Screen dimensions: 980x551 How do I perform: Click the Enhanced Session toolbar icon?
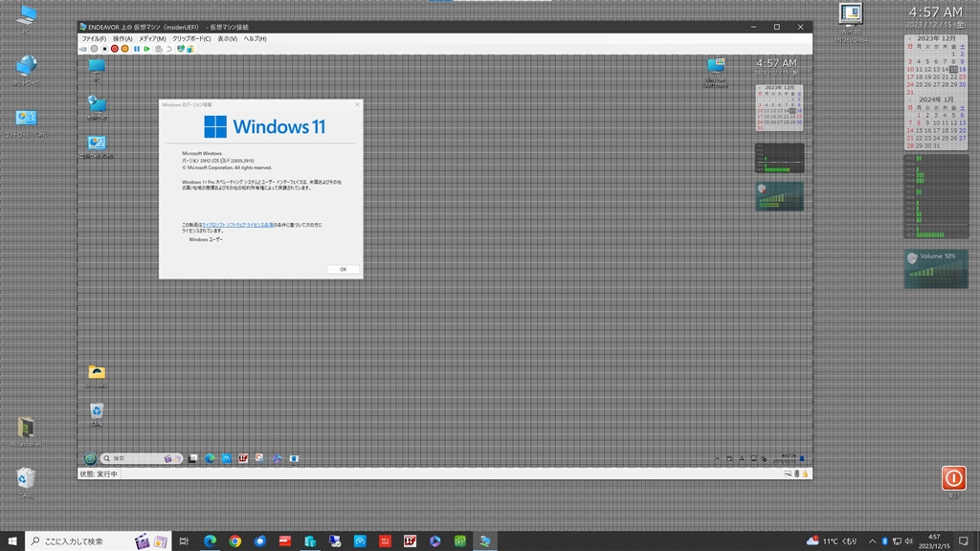tap(181, 49)
